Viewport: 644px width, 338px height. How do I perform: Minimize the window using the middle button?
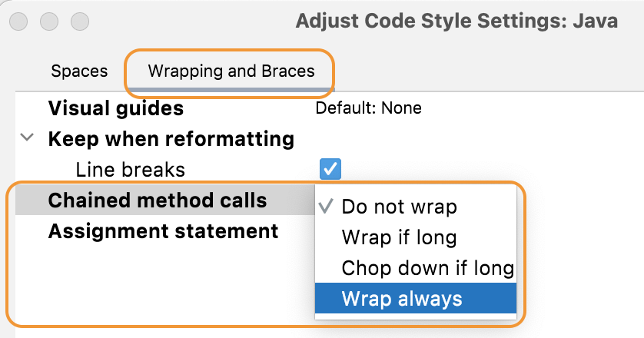50,21
